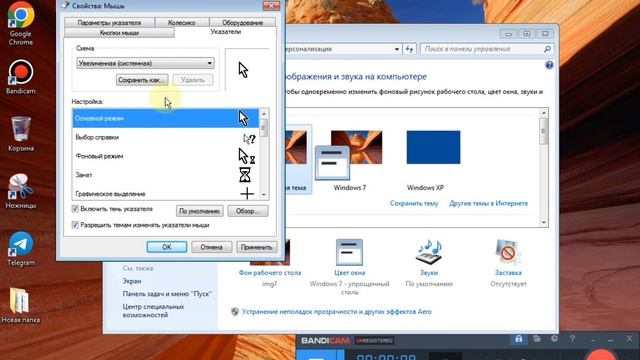
Task: Click the По умолчанию button
Action: (200, 211)
